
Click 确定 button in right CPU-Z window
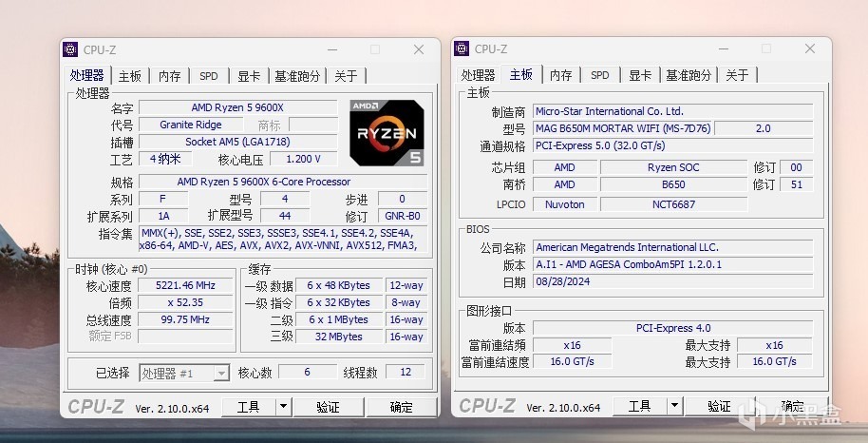(793, 407)
